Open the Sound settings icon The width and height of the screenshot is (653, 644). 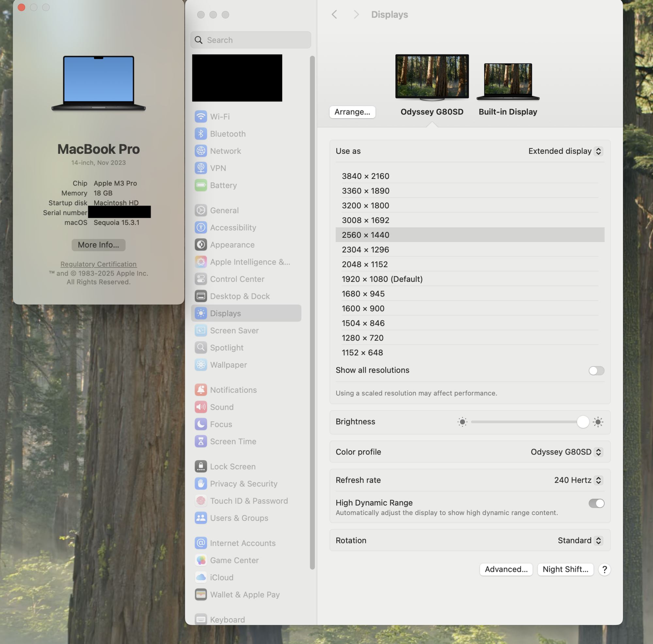click(201, 407)
